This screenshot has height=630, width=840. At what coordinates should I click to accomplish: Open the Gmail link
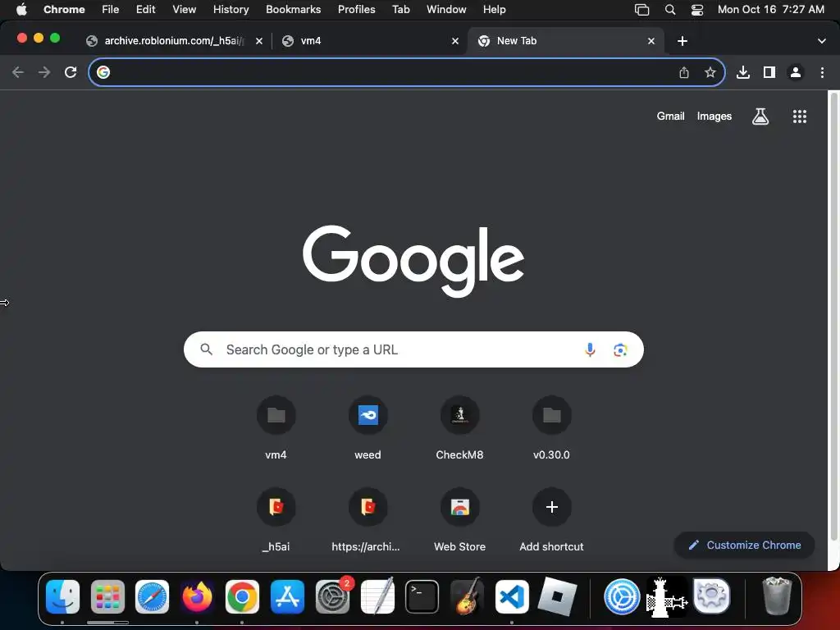pyautogui.click(x=671, y=116)
